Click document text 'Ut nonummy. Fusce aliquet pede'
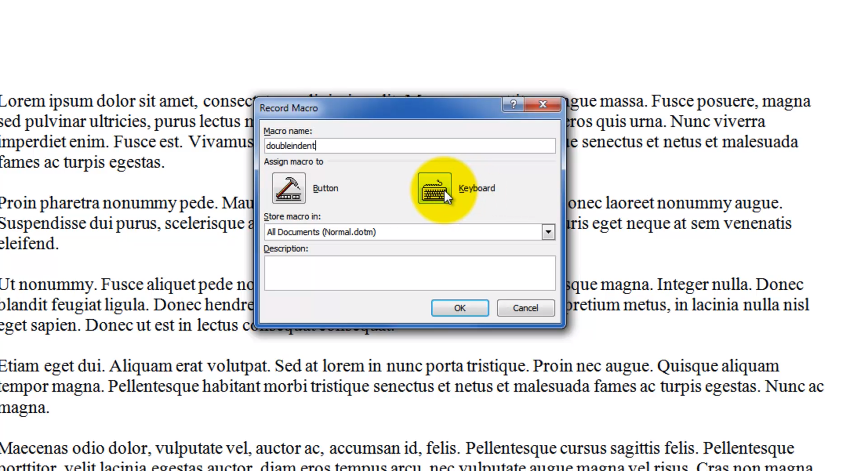This screenshot has height=471, width=868. tap(117, 284)
